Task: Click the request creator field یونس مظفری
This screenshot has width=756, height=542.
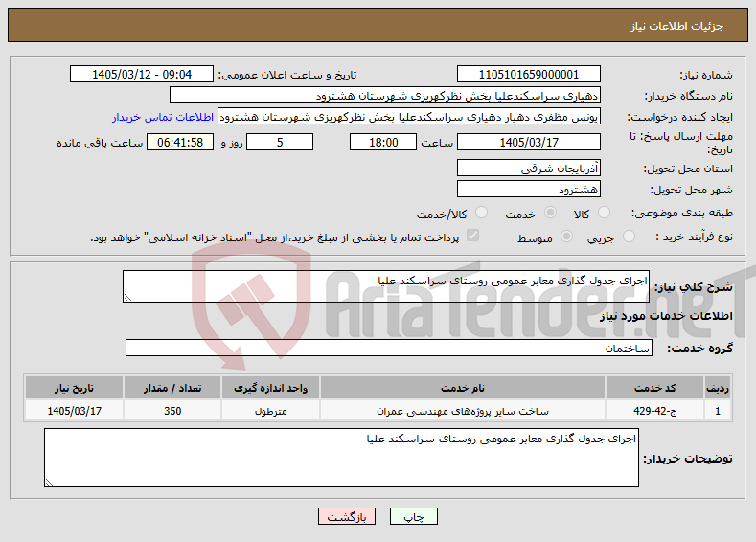Action: point(409,117)
